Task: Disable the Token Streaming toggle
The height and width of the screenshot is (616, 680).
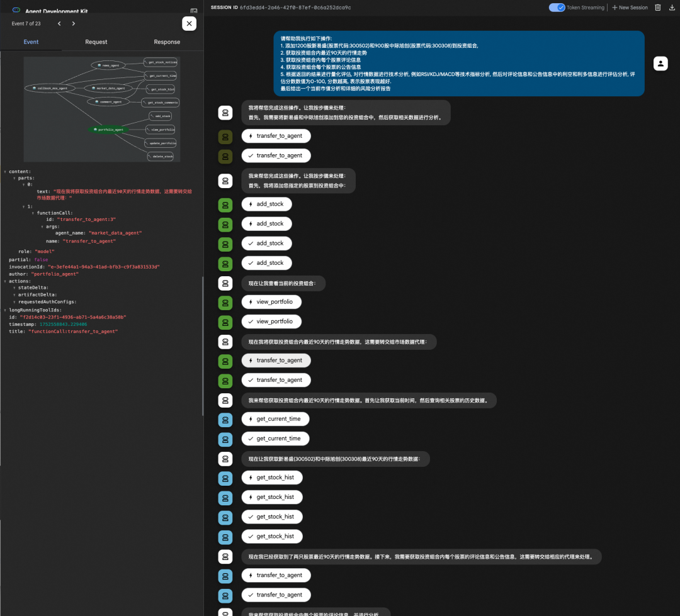Action: click(x=557, y=8)
